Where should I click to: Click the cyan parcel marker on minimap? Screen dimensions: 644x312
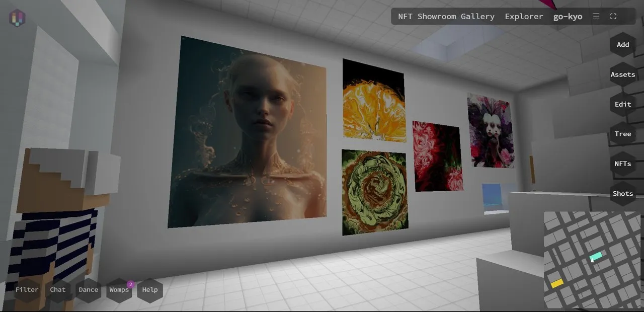596,257
